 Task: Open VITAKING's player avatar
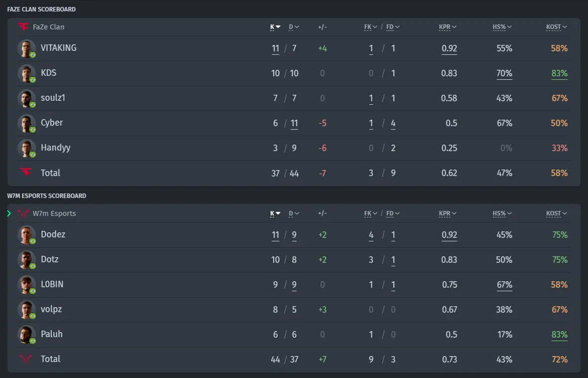tap(26, 48)
